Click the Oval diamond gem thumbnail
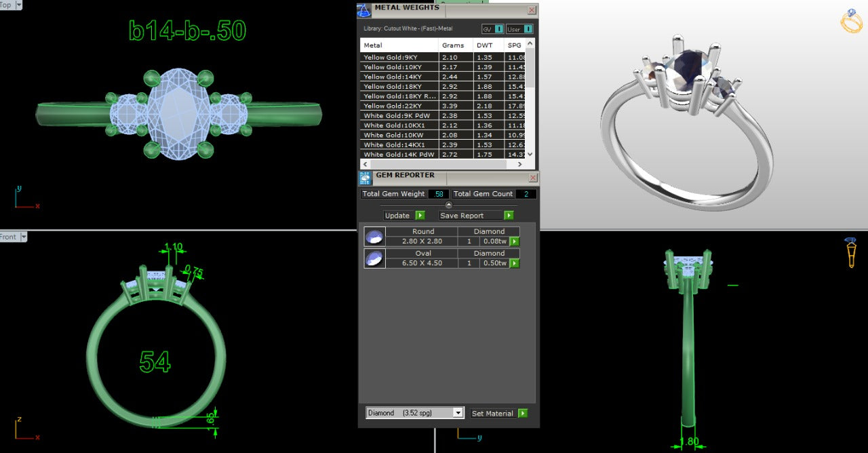Screen dimensions: 868x453 point(374,258)
